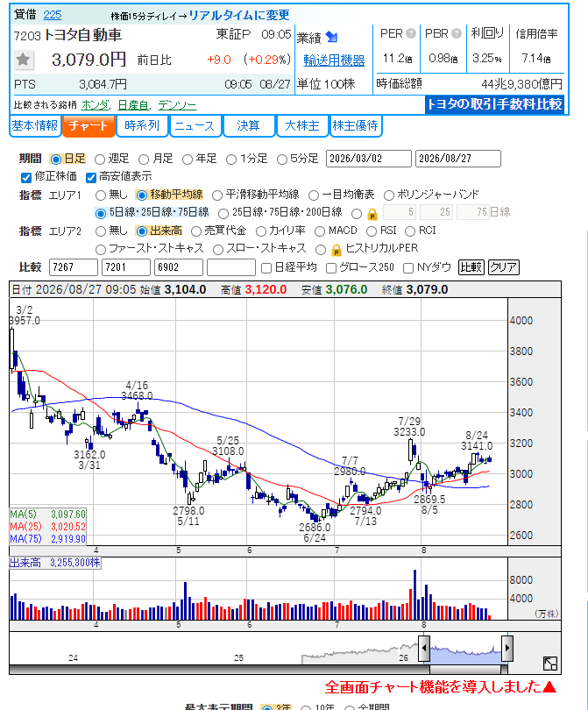Open 決算 tab

[x=249, y=126]
